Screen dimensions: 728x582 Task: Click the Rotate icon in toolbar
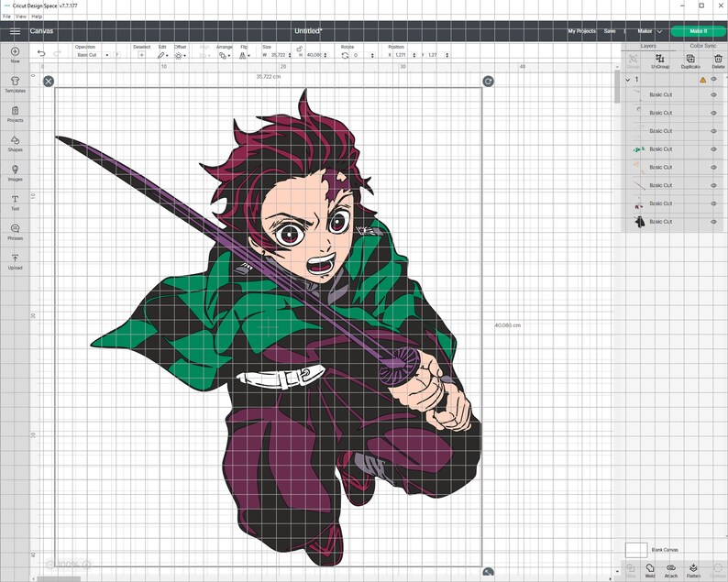[x=345, y=55]
